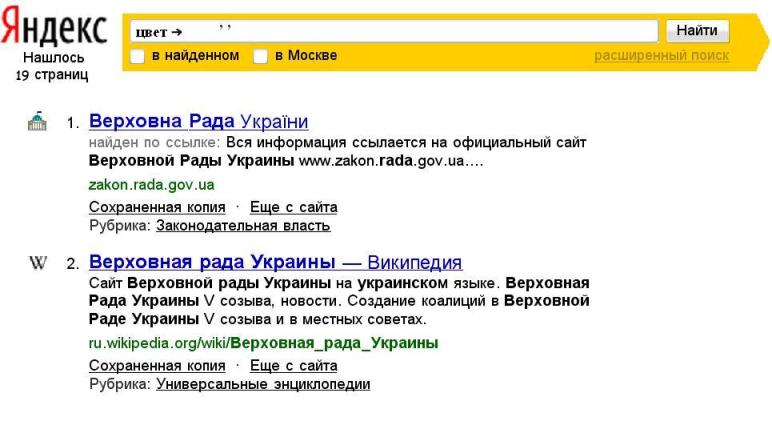Click the 'найден по ссылке:' snippet label
This screenshot has width=772, height=437.
(154, 143)
